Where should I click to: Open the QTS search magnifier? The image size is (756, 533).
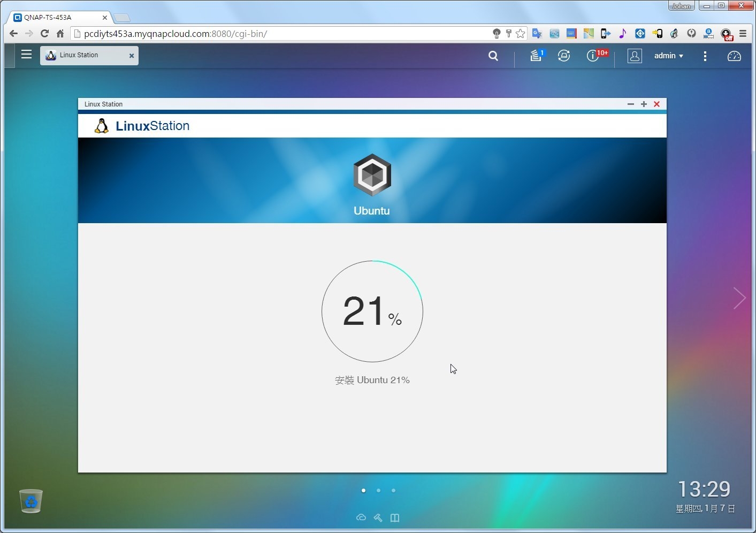(493, 56)
